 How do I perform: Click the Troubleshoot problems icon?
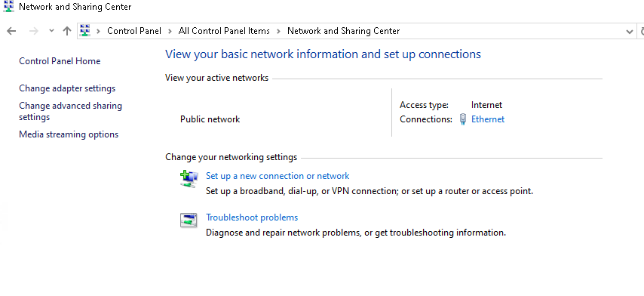coord(189,220)
